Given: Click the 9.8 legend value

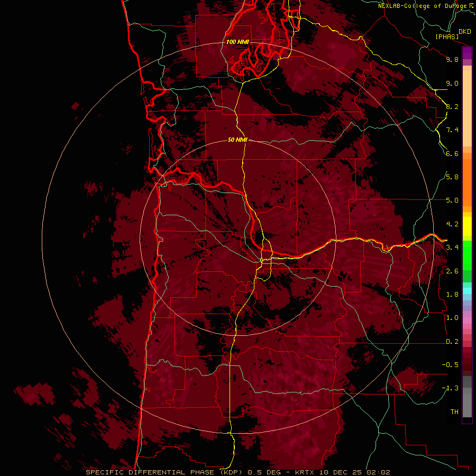Looking at the screenshot, I should [x=452, y=59].
